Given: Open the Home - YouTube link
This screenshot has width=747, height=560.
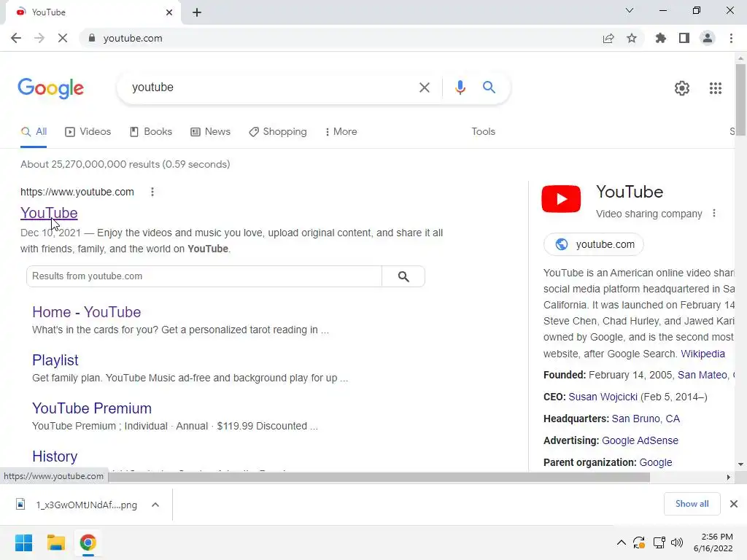Looking at the screenshot, I should (87, 312).
